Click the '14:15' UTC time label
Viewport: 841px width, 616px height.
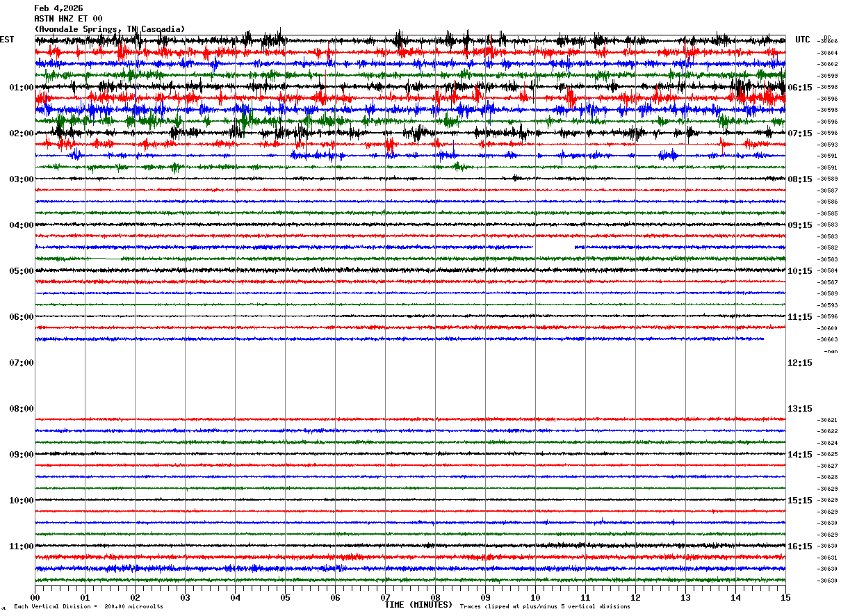coord(801,455)
